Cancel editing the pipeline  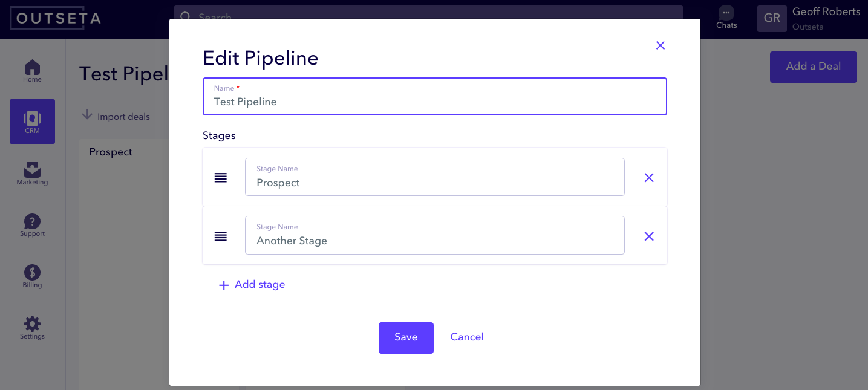point(467,337)
